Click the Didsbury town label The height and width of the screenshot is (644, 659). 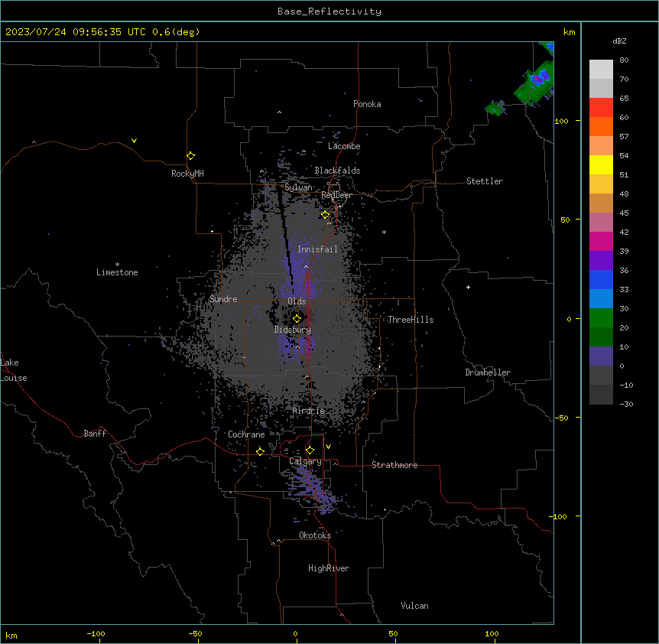point(293,330)
